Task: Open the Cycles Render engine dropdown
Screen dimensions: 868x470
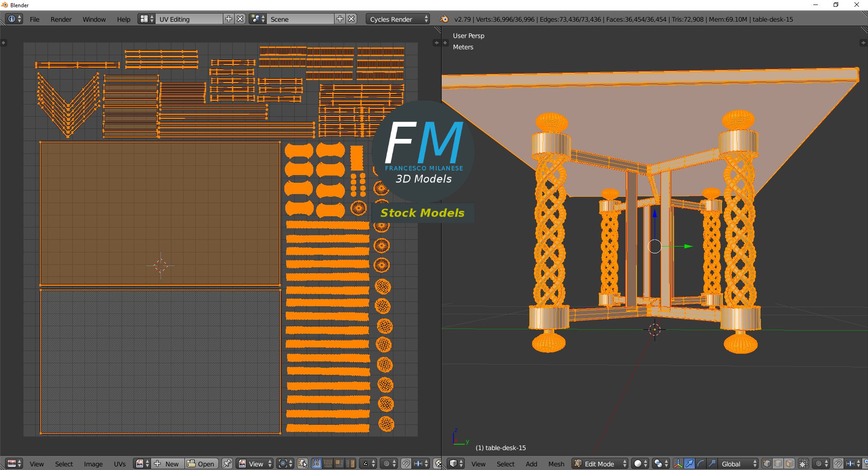Action: point(397,19)
